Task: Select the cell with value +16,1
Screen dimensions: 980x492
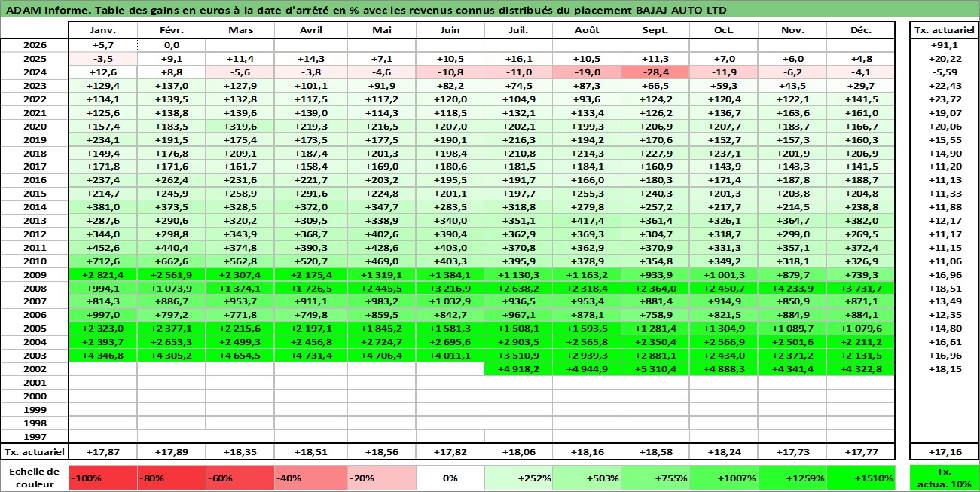Action: click(518, 59)
